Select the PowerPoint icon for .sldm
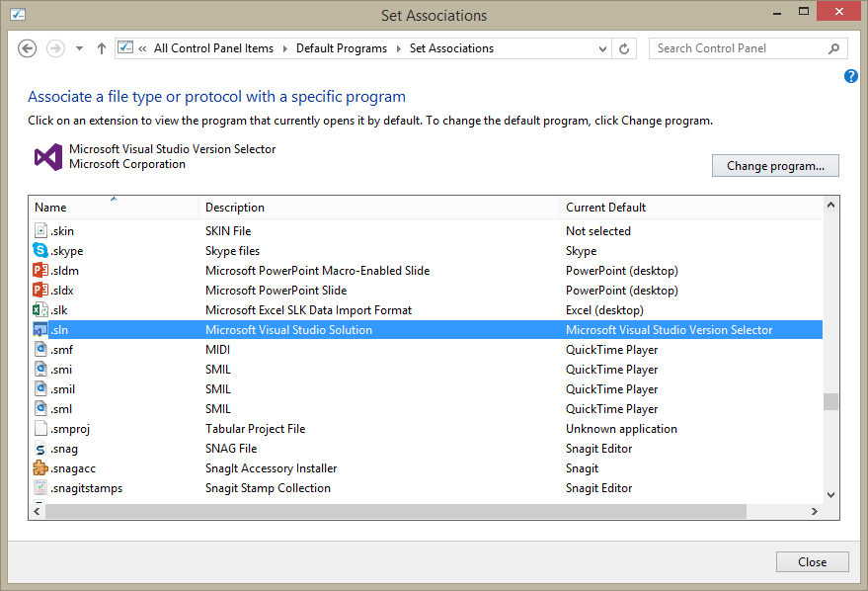 40,270
